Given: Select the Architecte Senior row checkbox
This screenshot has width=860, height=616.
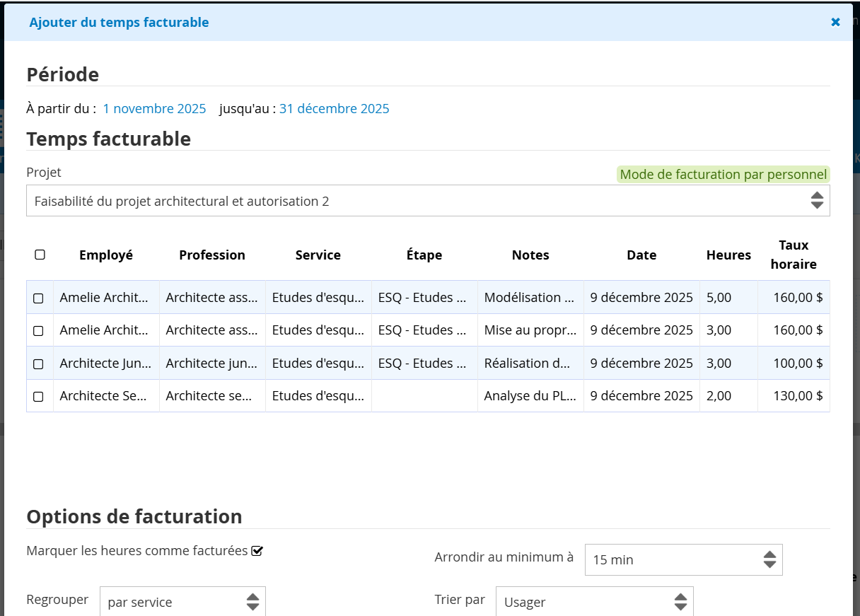Looking at the screenshot, I should 38,397.
